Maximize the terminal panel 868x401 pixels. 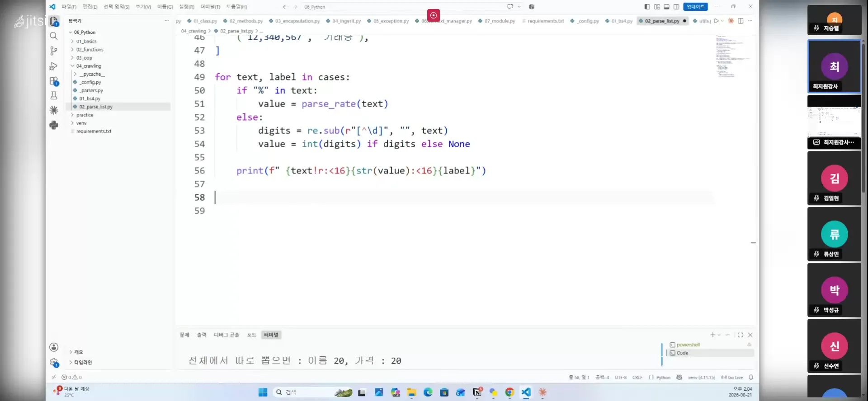tap(741, 335)
